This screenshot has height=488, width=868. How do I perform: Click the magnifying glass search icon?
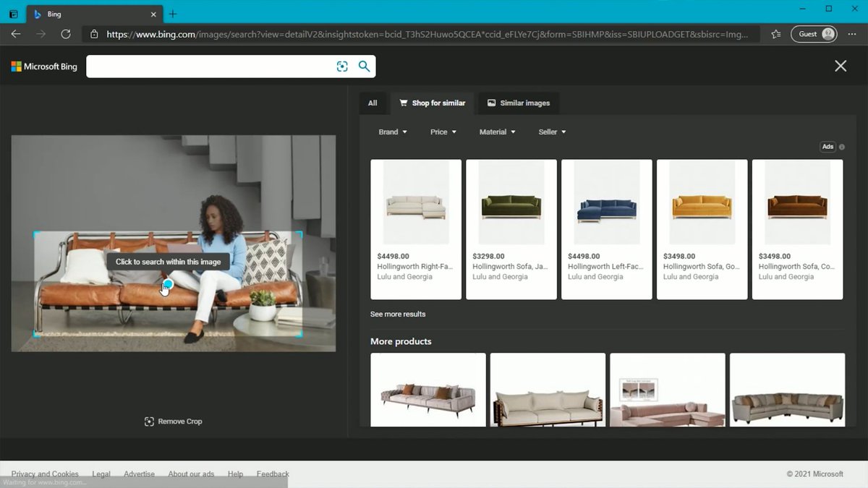point(364,66)
